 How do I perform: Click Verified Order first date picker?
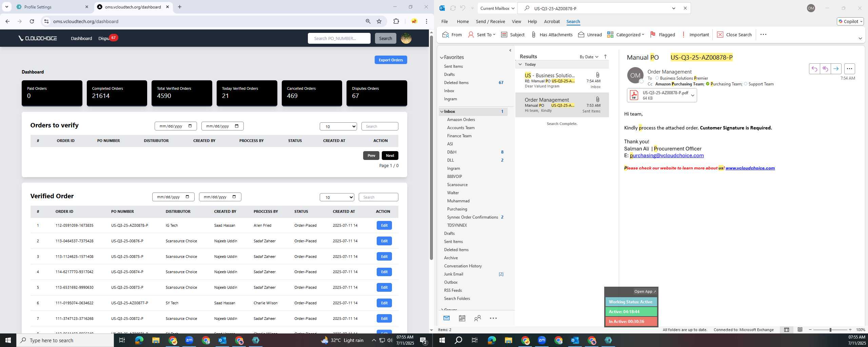coord(173,197)
